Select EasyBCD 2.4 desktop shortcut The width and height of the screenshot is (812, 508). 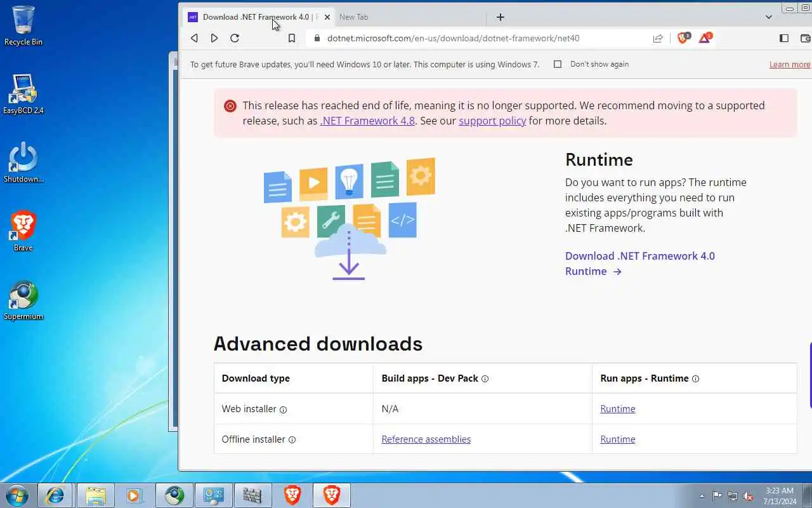click(x=23, y=94)
